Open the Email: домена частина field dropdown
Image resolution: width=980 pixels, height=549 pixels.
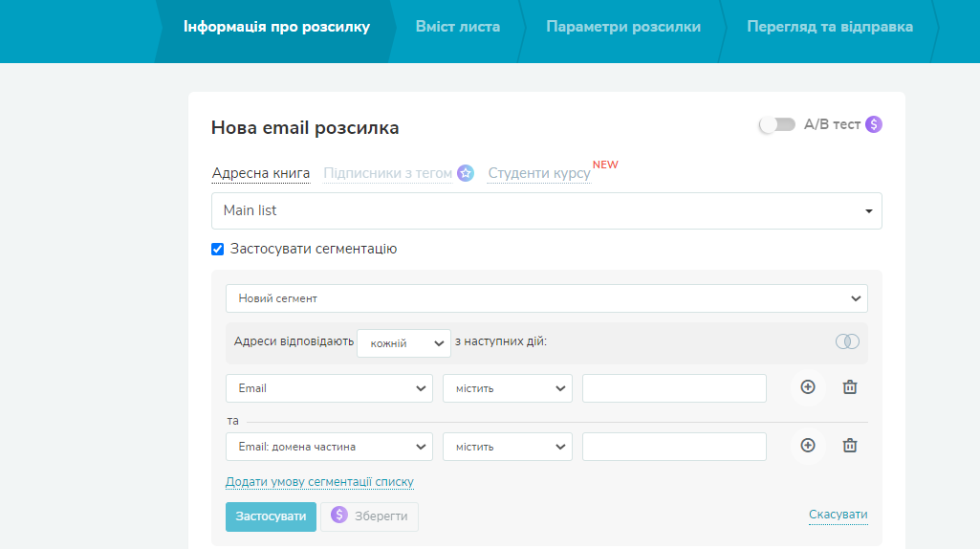(x=329, y=447)
